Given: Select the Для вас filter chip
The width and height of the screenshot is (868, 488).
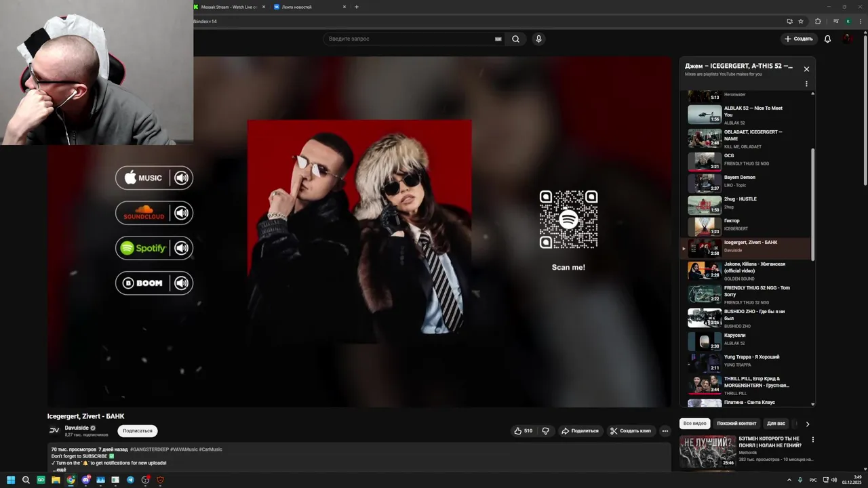Looking at the screenshot, I should click(x=776, y=424).
